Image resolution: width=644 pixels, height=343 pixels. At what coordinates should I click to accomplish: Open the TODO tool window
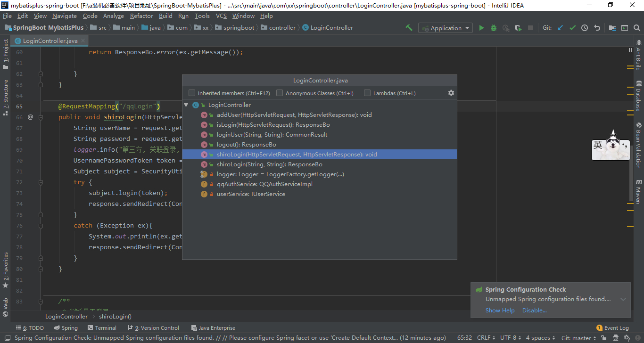point(30,328)
